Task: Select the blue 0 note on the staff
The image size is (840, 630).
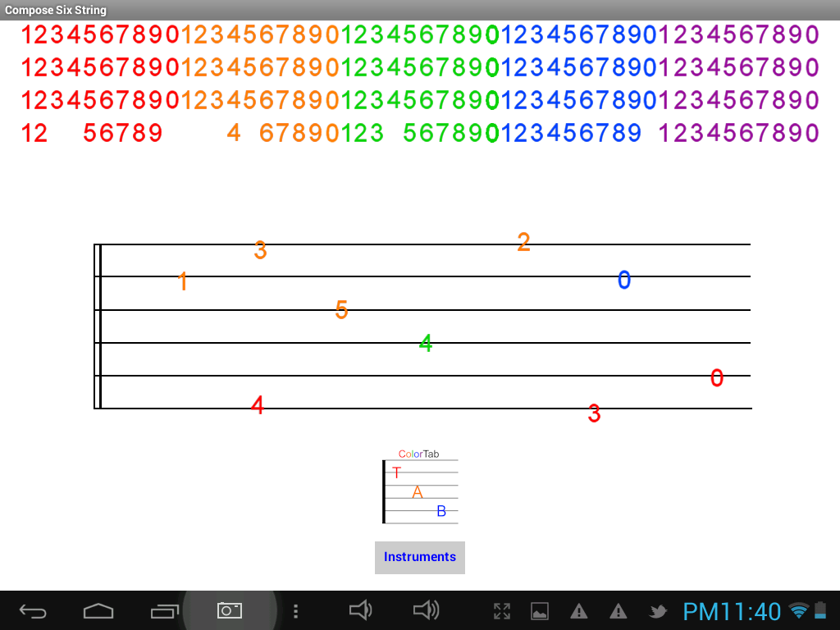Action: [624, 281]
